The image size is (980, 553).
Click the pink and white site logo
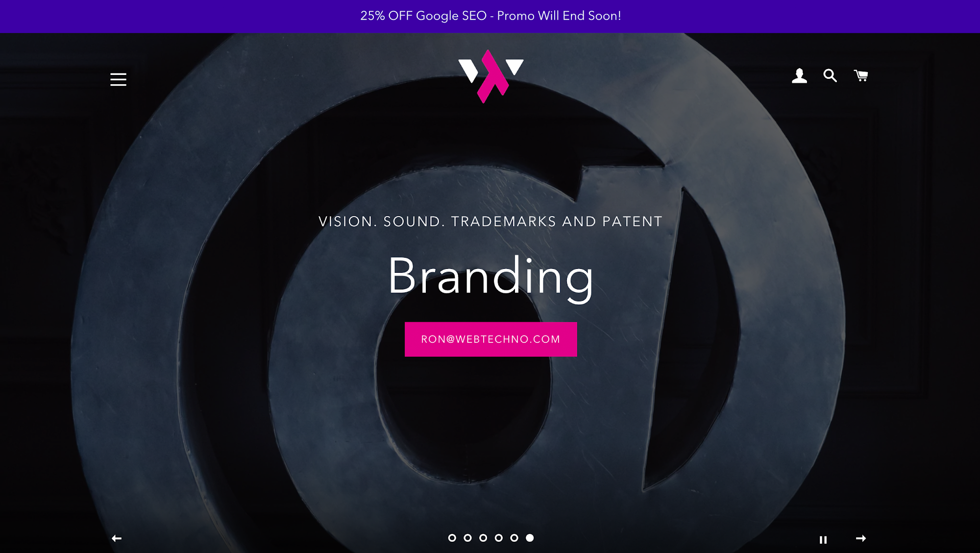[490, 76]
